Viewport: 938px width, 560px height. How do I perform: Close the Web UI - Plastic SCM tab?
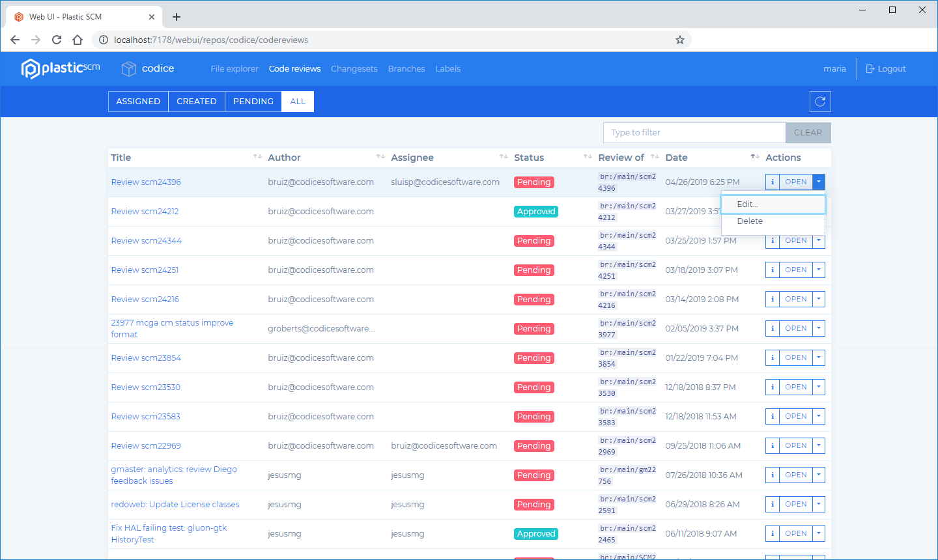pyautogui.click(x=152, y=17)
